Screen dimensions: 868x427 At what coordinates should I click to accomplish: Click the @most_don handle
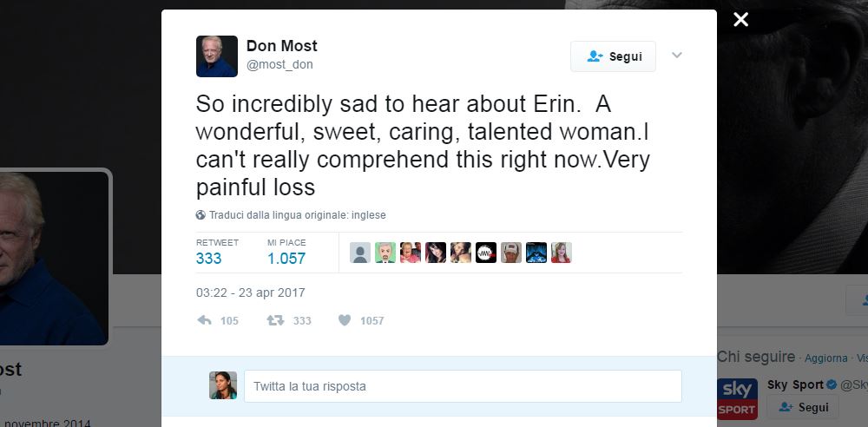(x=279, y=65)
